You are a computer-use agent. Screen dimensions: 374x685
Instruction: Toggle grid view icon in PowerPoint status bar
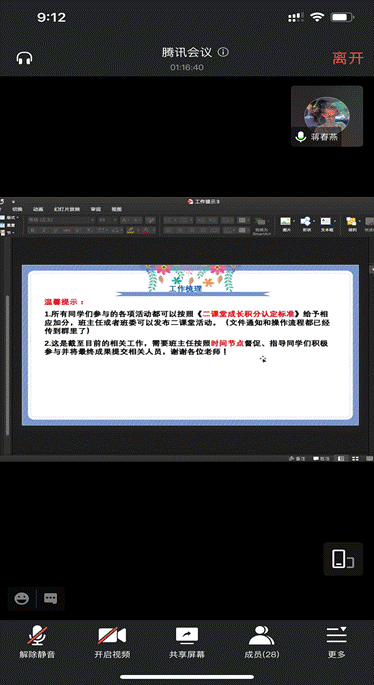[355, 459]
